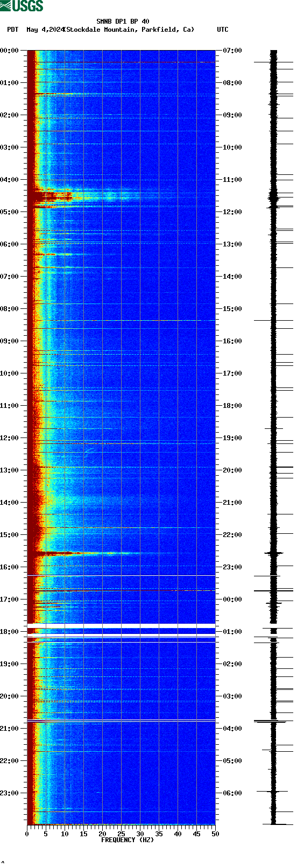Click the 04:00 UTC time label
This screenshot has width=297, height=868.
pos(232,729)
